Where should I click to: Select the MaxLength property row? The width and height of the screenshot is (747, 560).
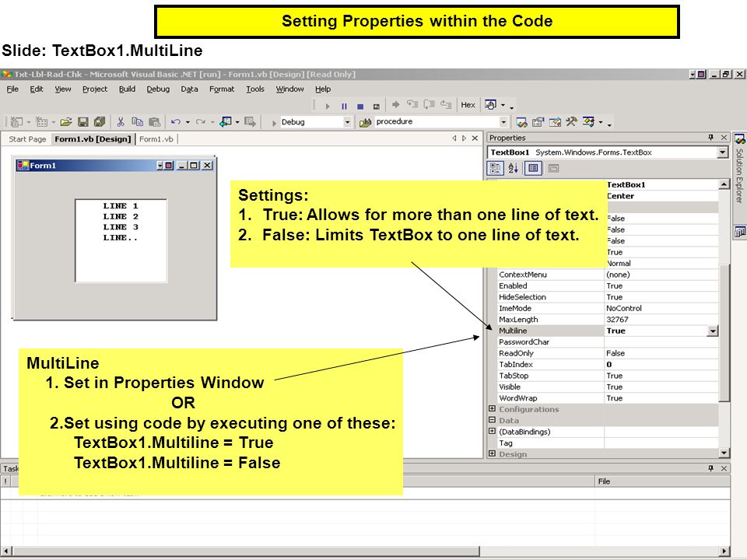click(608, 320)
